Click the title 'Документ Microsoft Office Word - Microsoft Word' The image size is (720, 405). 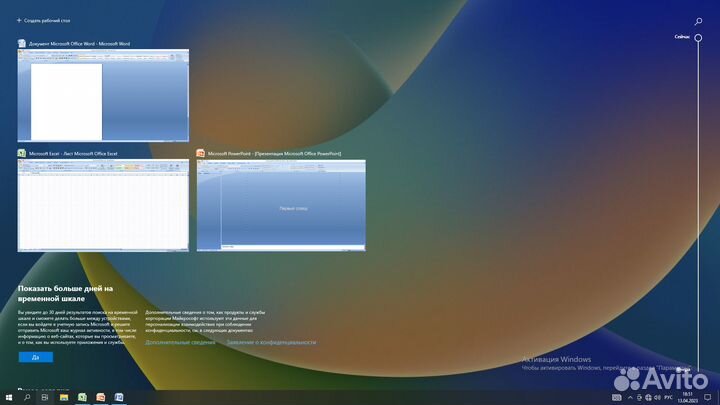click(79, 44)
